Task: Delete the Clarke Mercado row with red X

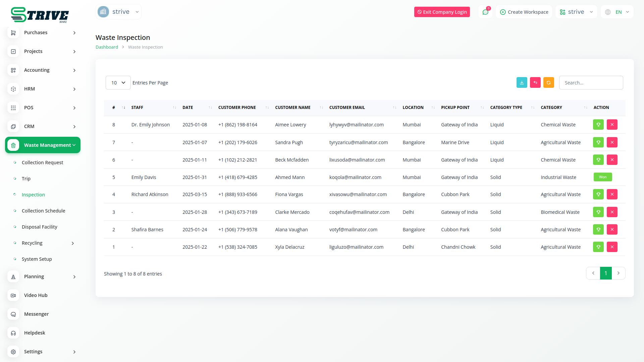Action: [x=612, y=212]
